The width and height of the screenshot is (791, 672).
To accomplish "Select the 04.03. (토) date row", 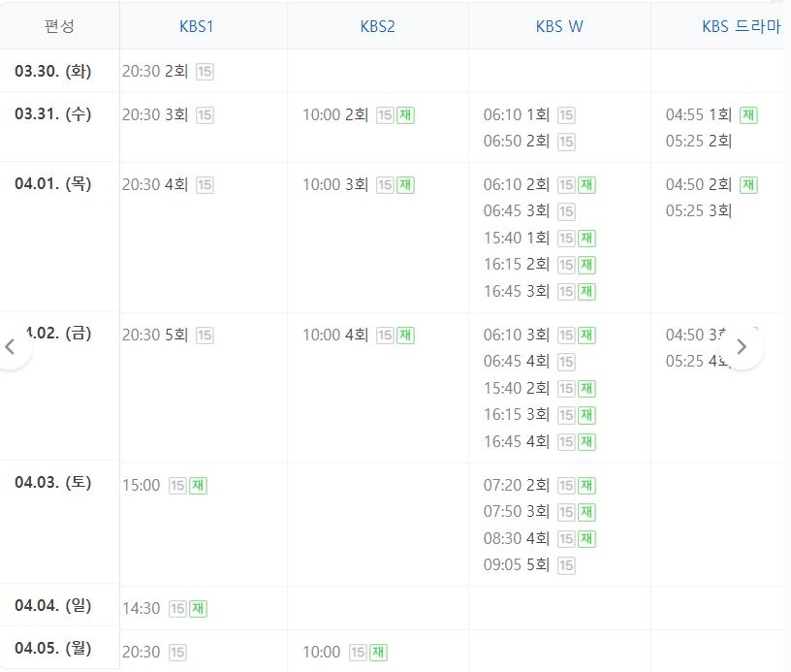I will coord(53,482).
